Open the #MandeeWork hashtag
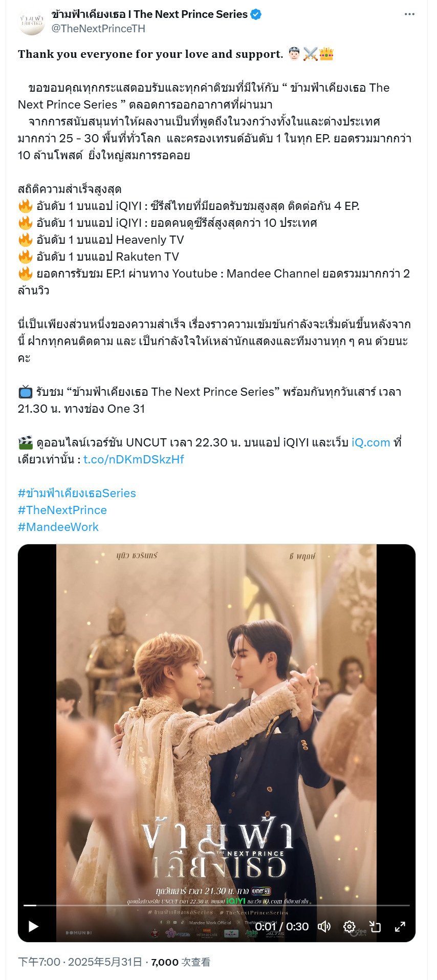This screenshot has height=980, width=437. click(x=58, y=527)
